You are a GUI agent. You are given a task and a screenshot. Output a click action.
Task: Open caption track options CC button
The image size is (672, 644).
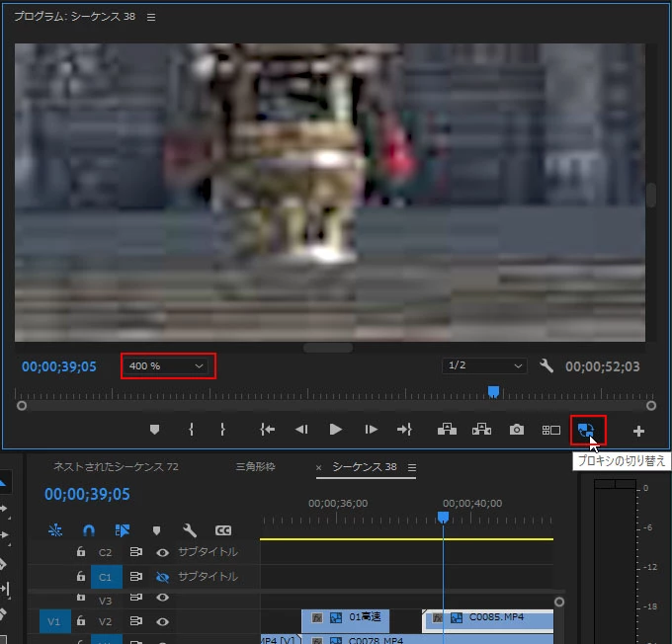(x=223, y=530)
